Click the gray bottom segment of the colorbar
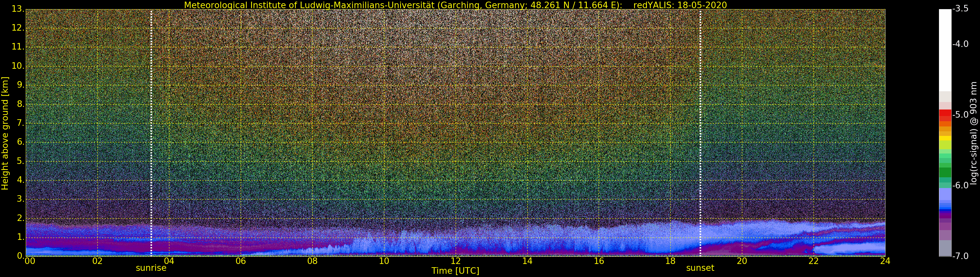Image resolution: width=980 pixels, height=277 pixels. 945,248
